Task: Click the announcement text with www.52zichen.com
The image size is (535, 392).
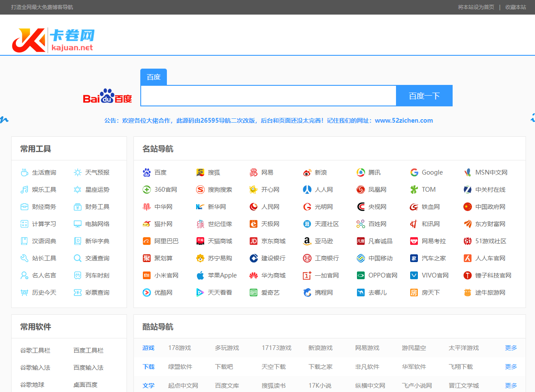Action: pyautogui.click(x=269, y=121)
